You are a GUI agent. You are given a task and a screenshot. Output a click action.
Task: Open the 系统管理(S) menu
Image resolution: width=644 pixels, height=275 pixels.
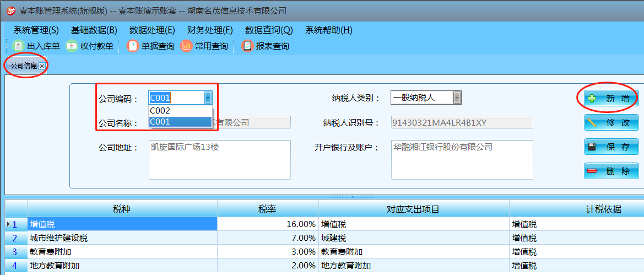(x=36, y=30)
